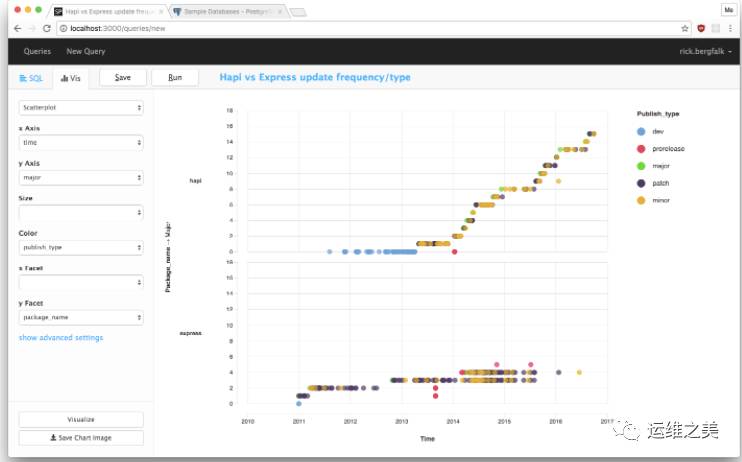Open browser three-dot menu
The width and height of the screenshot is (742, 462).
730,28
